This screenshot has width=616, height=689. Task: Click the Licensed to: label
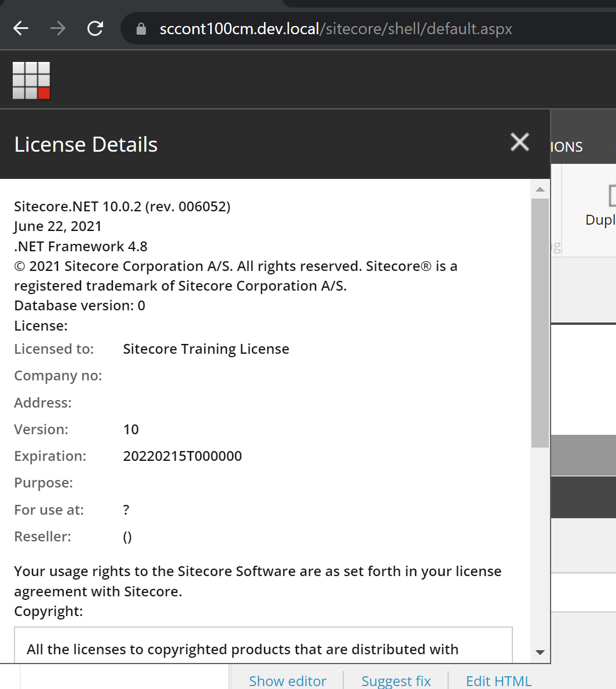[x=54, y=349]
